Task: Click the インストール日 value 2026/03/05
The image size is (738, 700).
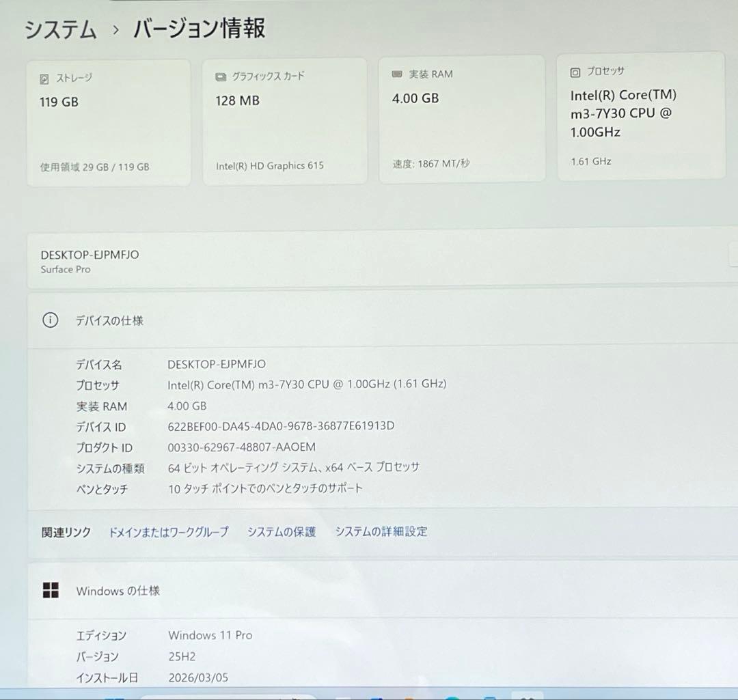Action: tap(198, 677)
